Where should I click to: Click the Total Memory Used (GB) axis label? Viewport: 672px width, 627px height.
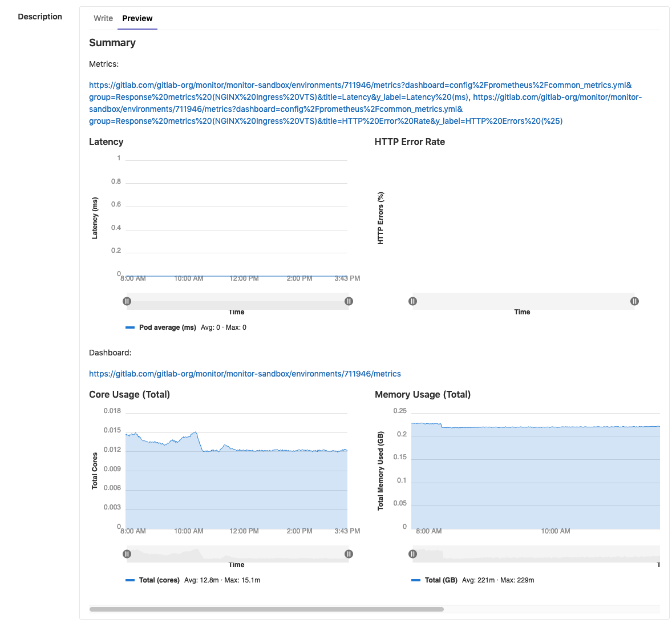click(380, 471)
